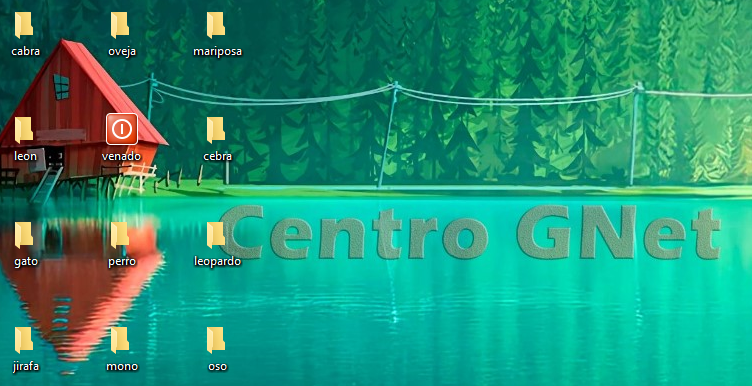752x386 pixels.
Task: Click the jirafa name label
Action: click(x=25, y=367)
